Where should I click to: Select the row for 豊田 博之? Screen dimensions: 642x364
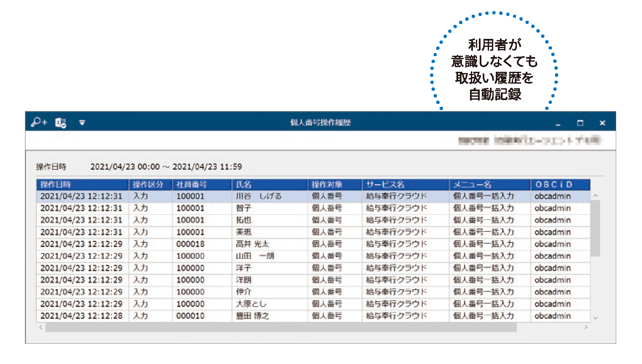click(x=313, y=316)
